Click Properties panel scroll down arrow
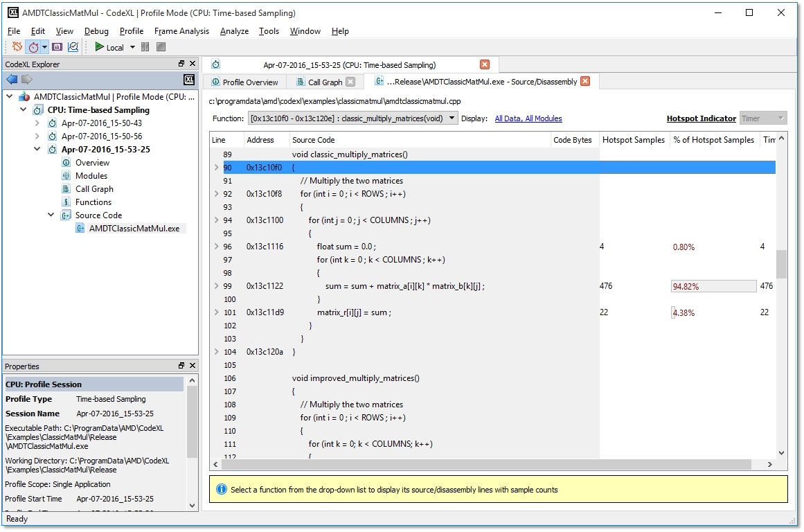The image size is (804, 532). [x=193, y=505]
